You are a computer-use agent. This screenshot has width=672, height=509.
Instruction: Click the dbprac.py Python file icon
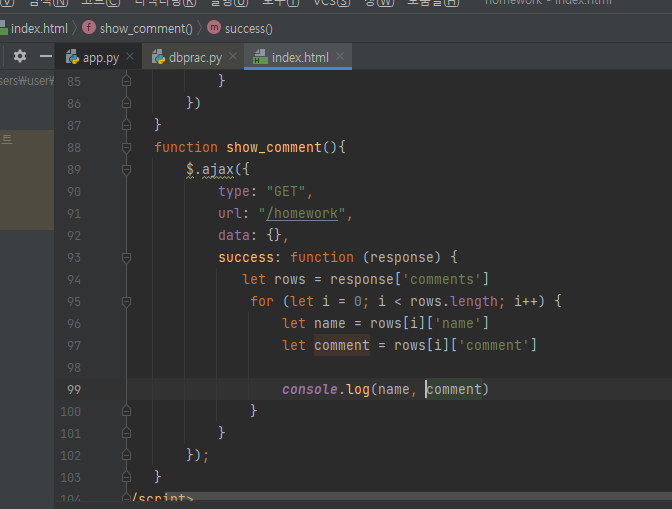pyautogui.click(x=158, y=57)
